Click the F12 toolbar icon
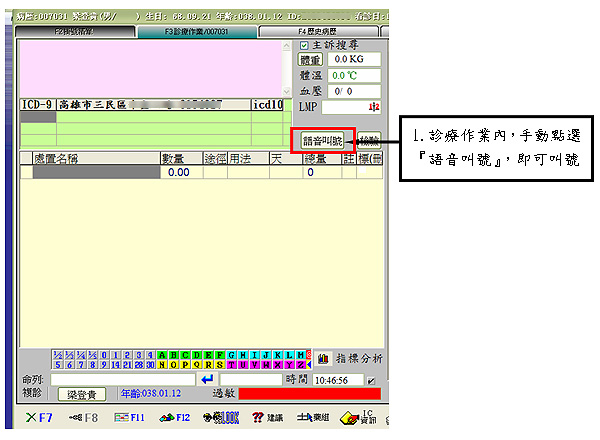Image resolution: width=600 pixels, height=440 pixels. point(177,417)
